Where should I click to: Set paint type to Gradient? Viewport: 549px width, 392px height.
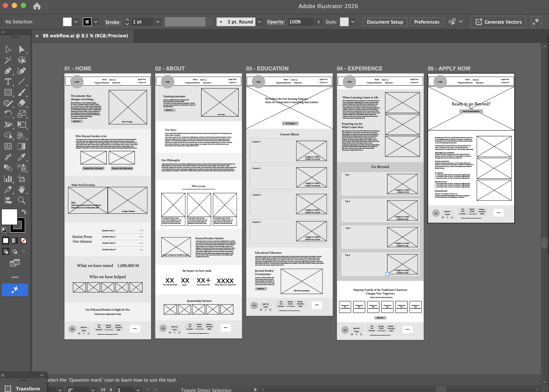pyautogui.click(x=14, y=241)
